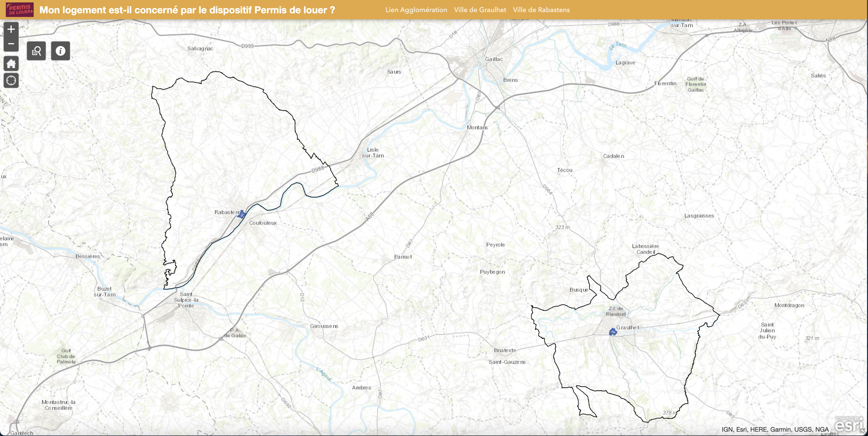Open the Ville de Graulhet link
The image size is (868, 436).
coord(480,10)
